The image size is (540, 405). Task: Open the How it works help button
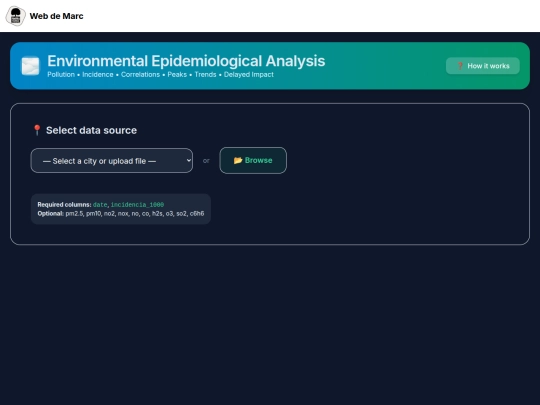482,66
